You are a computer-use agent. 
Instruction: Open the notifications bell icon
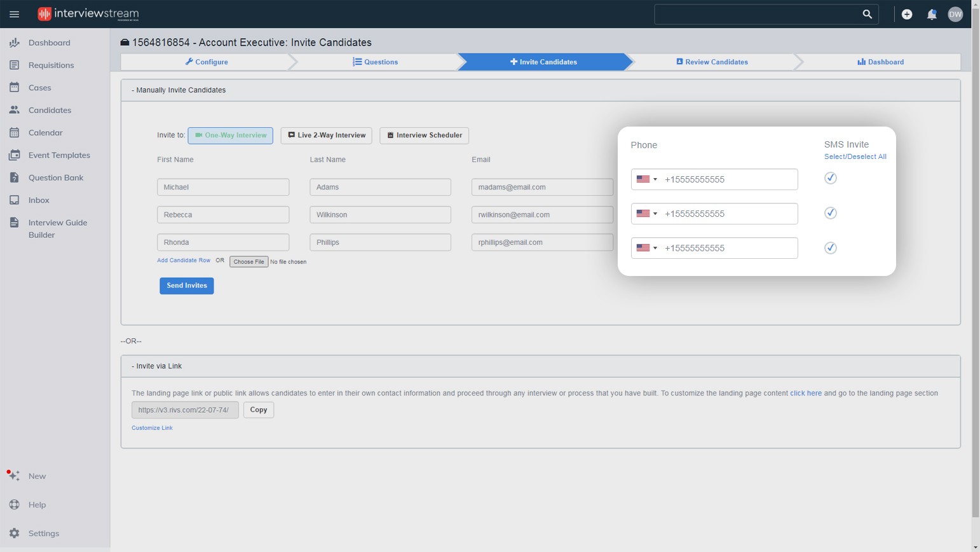[931, 13]
